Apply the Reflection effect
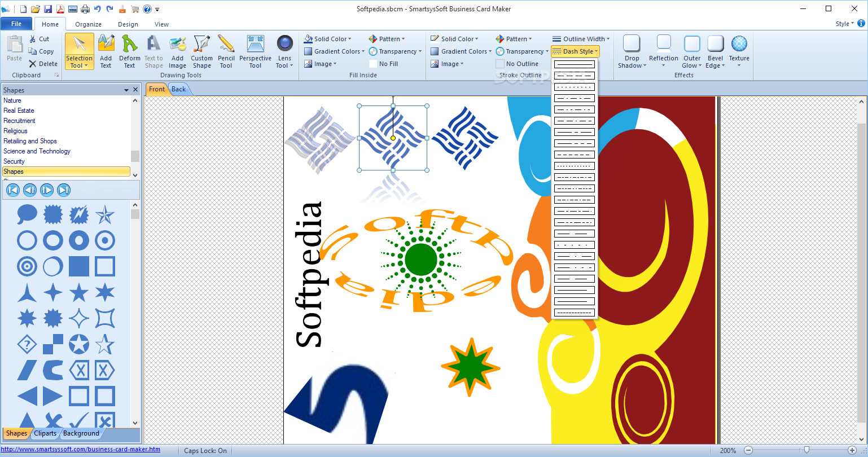868x457 pixels. (x=664, y=51)
